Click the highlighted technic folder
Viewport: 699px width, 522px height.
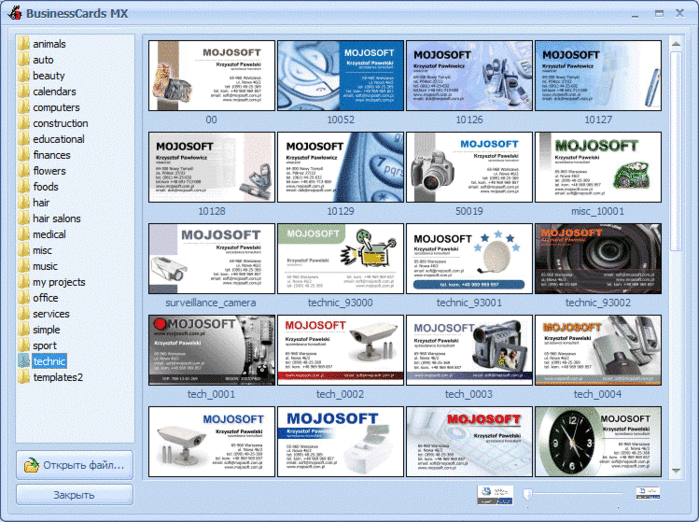click(x=42, y=362)
